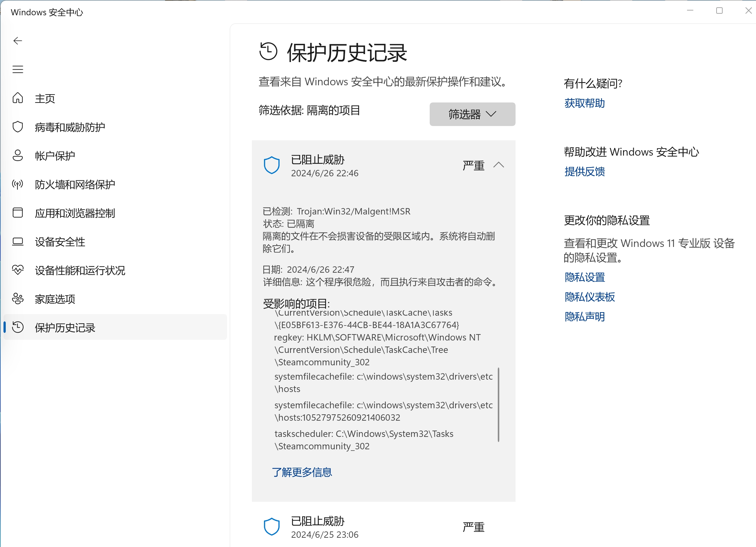Open the 隐私仪表板 link
Image resolution: width=756 pixels, height=547 pixels.
pos(590,297)
